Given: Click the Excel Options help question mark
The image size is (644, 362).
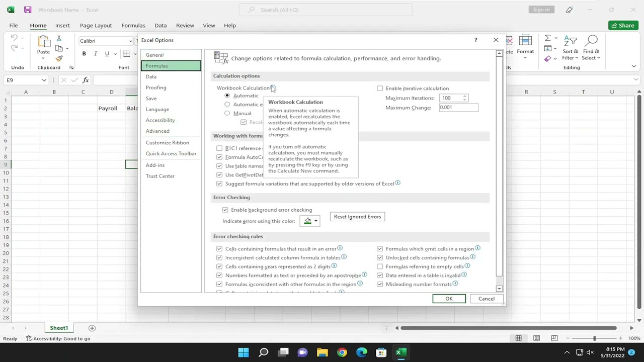Looking at the screenshot, I should 475,40.
